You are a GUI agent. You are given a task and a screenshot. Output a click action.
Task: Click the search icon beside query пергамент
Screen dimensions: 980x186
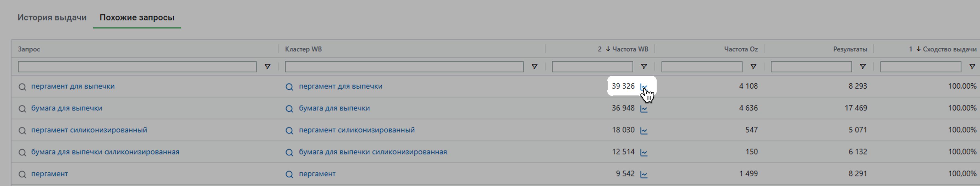22,174
